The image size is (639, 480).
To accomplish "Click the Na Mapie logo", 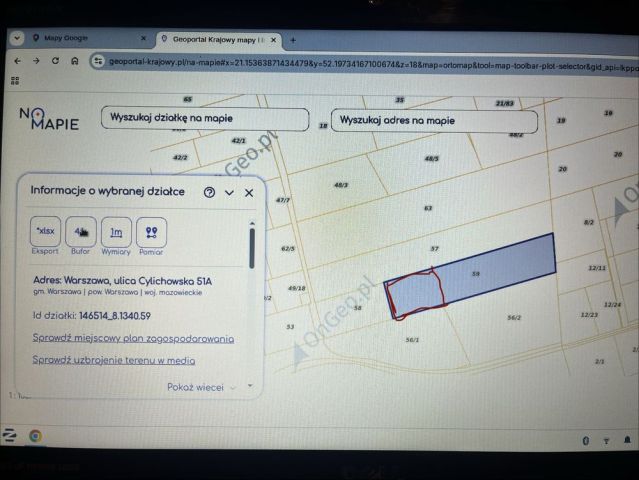I will point(49,119).
